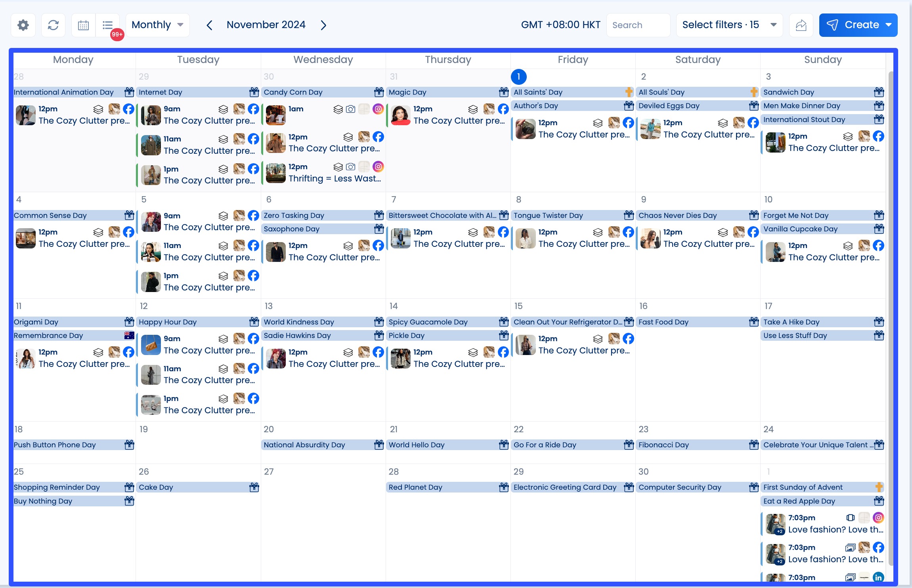Switch to list view with 99+ badge

[x=108, y=25]
